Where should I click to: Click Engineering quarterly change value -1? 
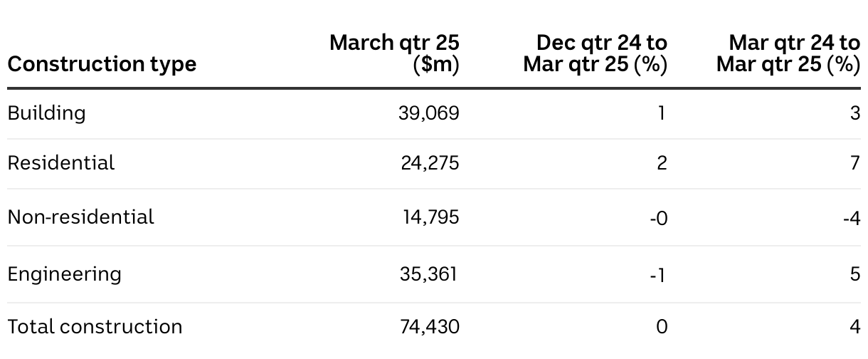[658, 275]
